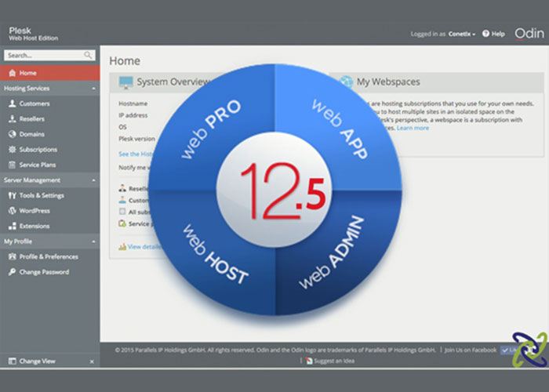
Task: Go to Domains page
Action: coord(31,134)
